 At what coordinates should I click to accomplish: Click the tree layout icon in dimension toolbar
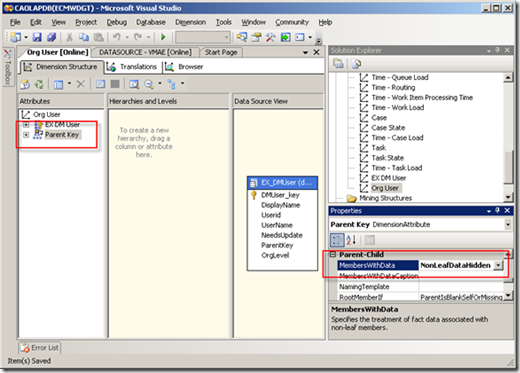pyautogui.click(x=172, y=84)
